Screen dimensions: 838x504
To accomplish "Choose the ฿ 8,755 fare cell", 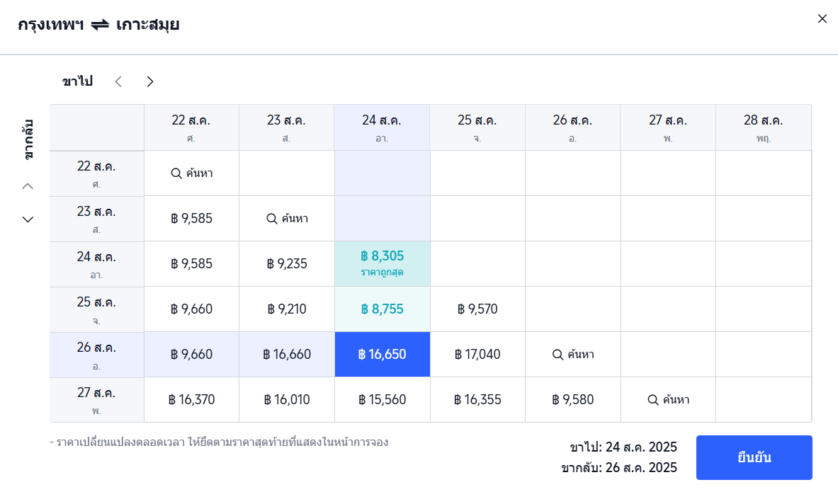I will tap(382, 309).
